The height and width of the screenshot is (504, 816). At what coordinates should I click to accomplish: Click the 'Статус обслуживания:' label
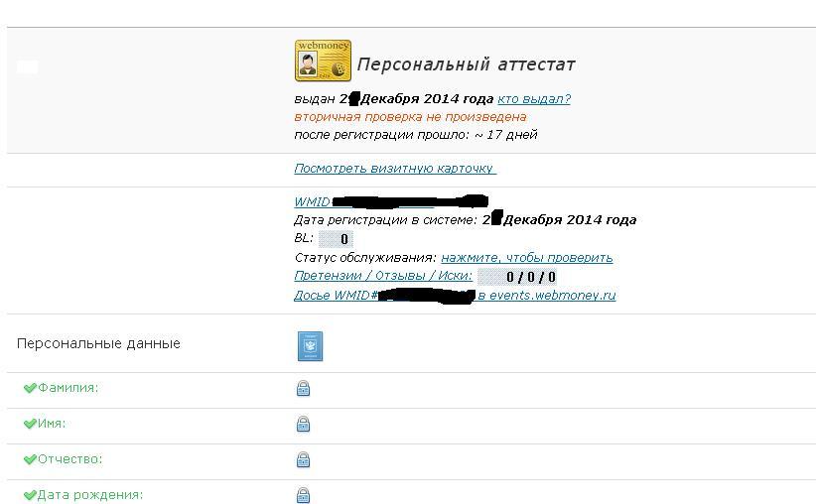365,258
